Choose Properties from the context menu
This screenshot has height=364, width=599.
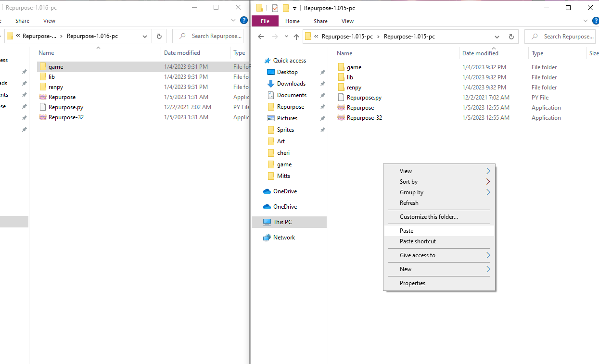439,283
